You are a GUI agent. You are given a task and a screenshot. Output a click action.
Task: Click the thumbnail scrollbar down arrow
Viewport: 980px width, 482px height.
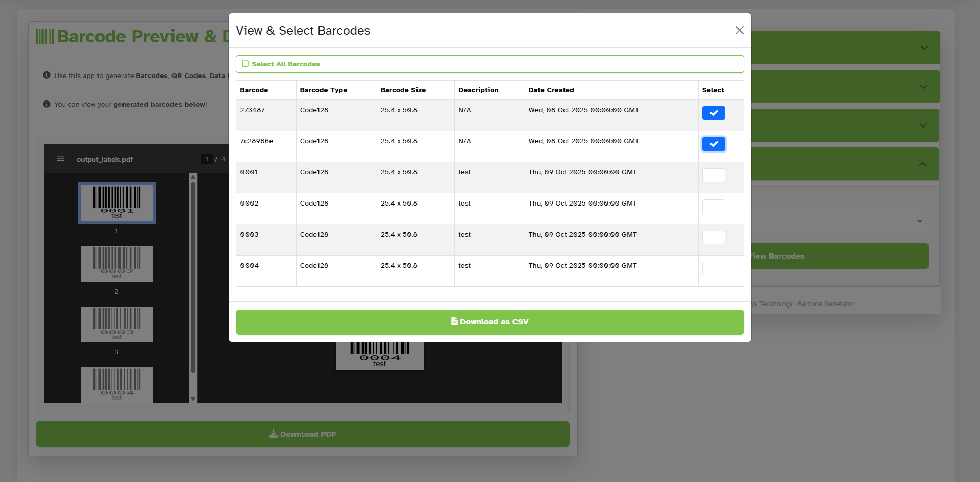[193, 398]
